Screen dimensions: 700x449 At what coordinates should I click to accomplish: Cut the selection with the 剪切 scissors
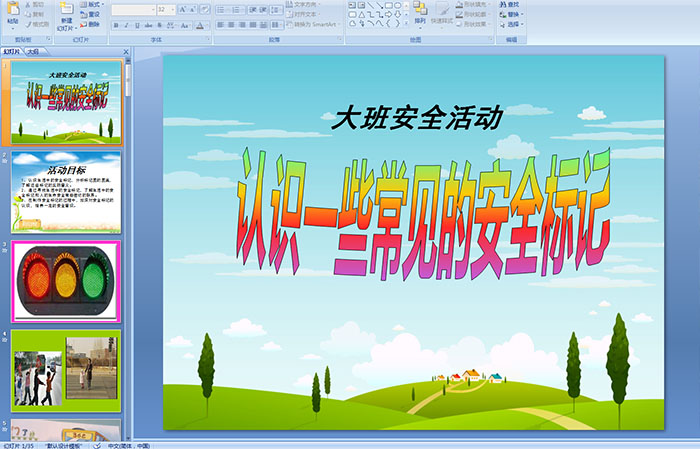(x=35, y=4)
